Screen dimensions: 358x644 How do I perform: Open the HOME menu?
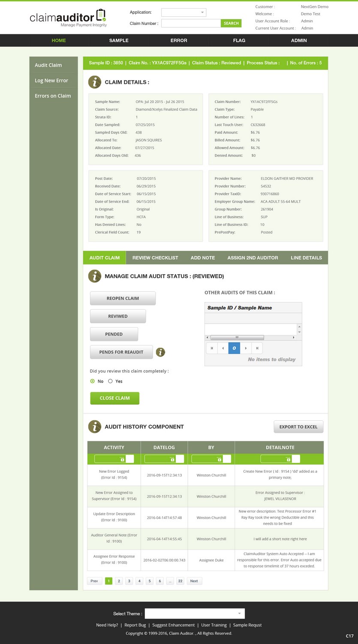point(59,40)
